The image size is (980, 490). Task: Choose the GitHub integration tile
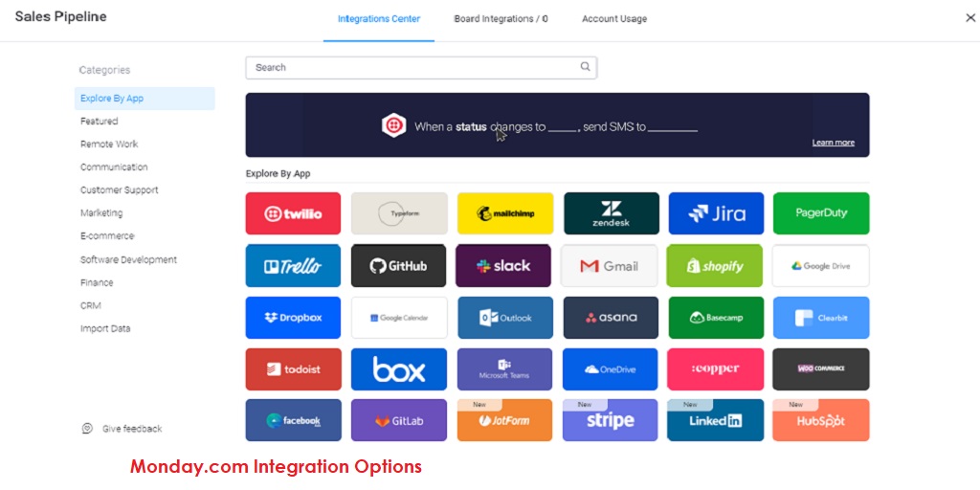(x=398, y=266)
